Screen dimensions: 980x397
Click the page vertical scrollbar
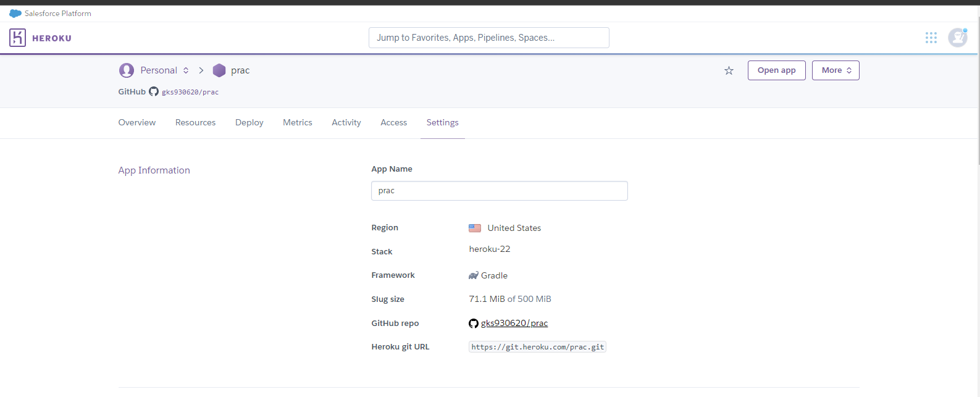978,90
